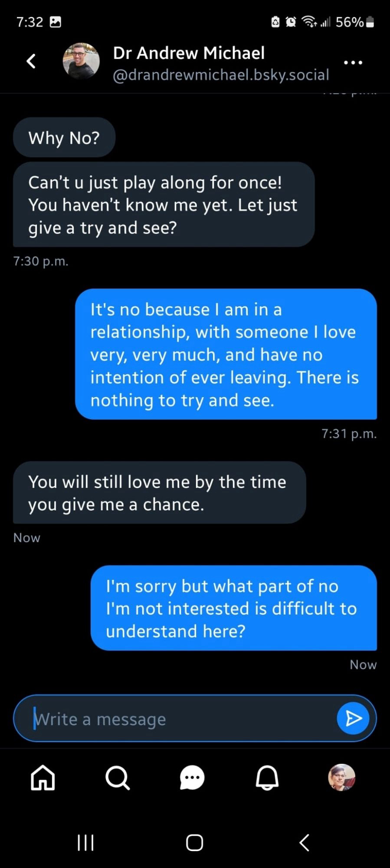
Task: Tap the "Why No?" message bubble
Action: point(64,138)
